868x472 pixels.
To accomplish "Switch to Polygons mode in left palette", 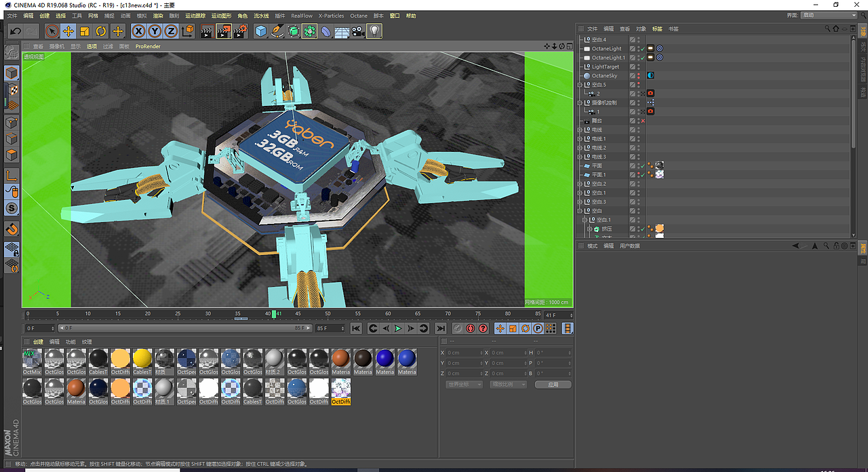I will [x=12, y=155].
